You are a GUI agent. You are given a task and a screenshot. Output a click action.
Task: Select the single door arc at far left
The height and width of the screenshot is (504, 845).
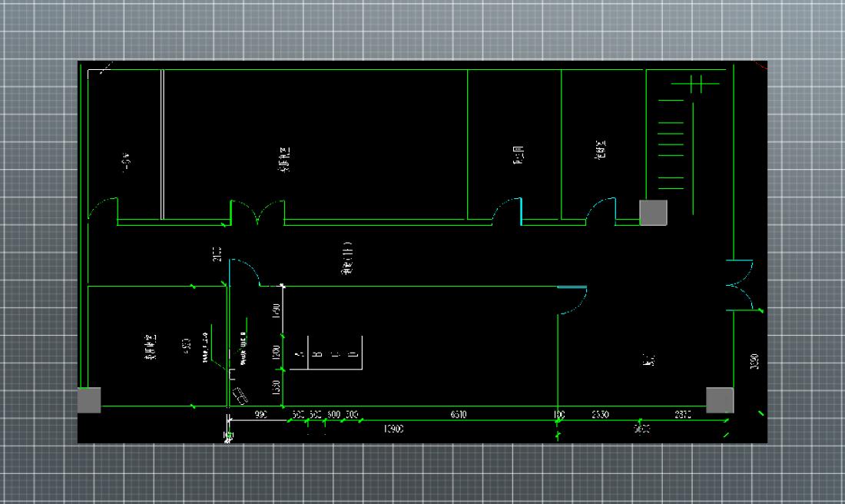102,207
